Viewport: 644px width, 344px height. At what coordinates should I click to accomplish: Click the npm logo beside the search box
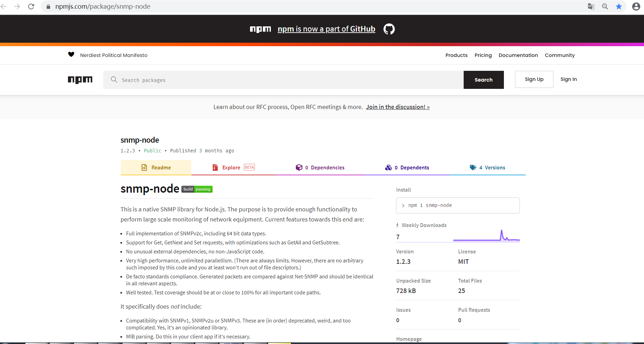point(80,80)
